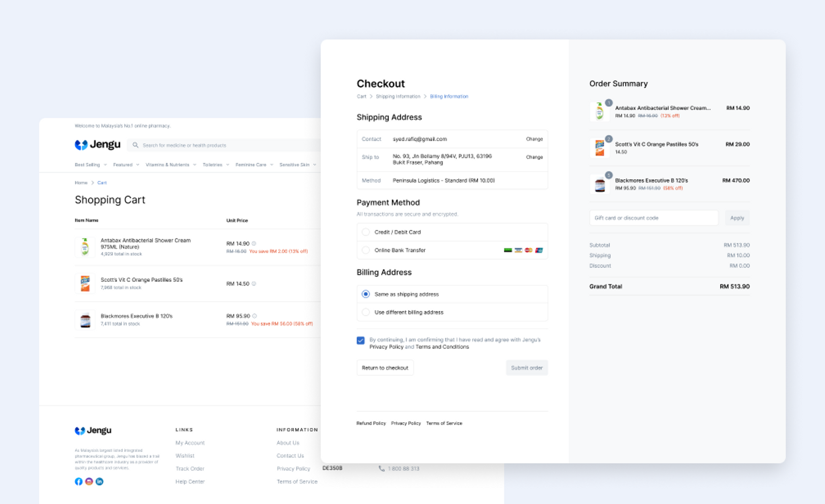This screenshot has height=504, width=825.
Task: Click Change link next to contact email
Action: coord(534,139)
